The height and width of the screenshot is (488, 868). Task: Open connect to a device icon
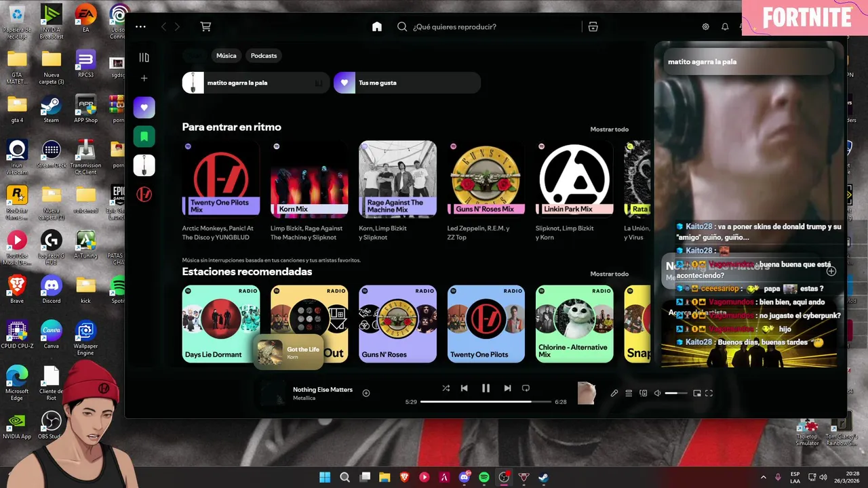pyautogui.click(x=644, y=393)
